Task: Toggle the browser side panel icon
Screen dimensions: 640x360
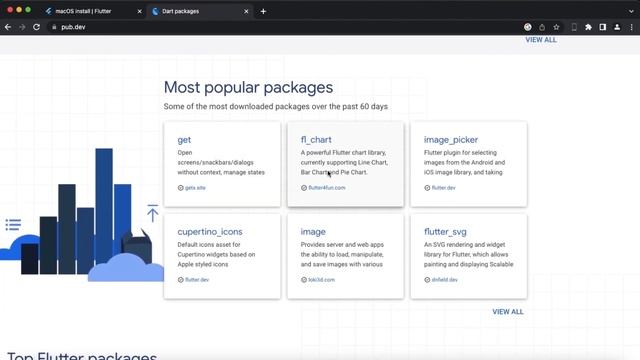Action: coord(602,27)
